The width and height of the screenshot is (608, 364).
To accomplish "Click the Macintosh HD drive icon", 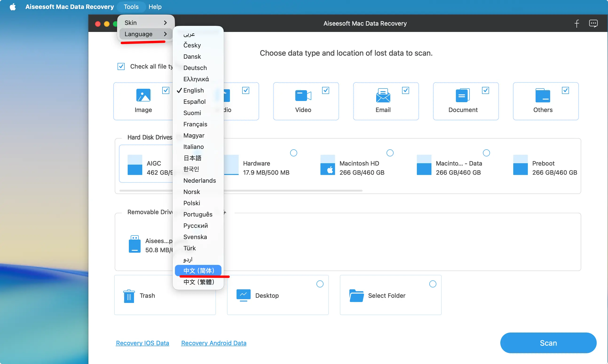I will (x=327, y=165).
